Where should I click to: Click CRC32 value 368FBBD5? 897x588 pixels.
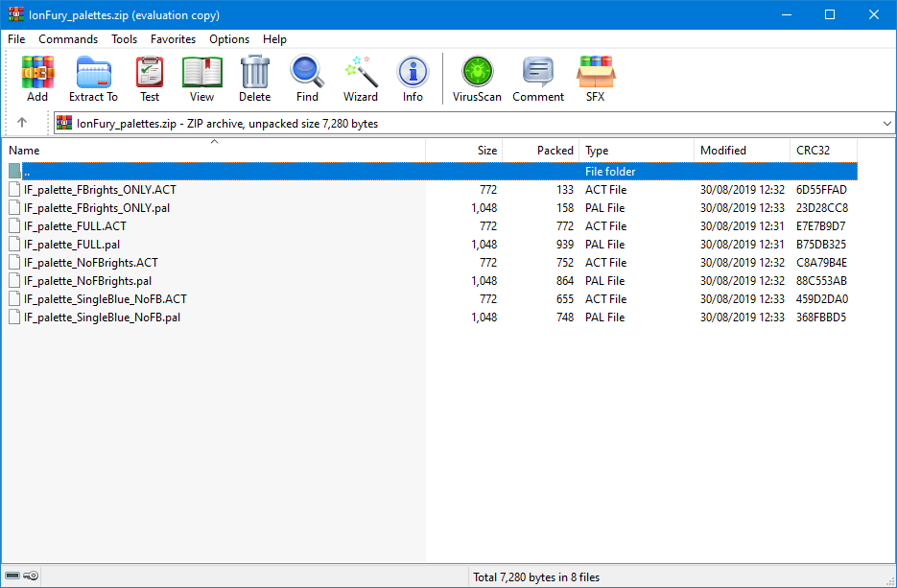point(820,318)
